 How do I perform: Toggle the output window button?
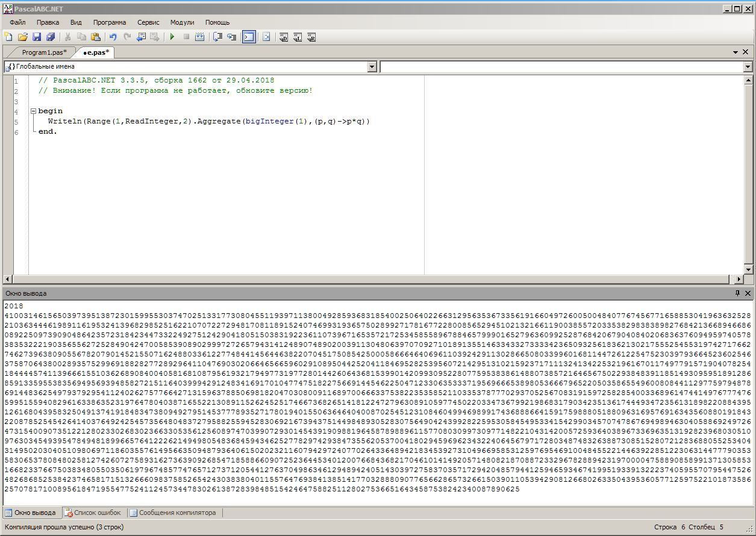click(249, 37)
